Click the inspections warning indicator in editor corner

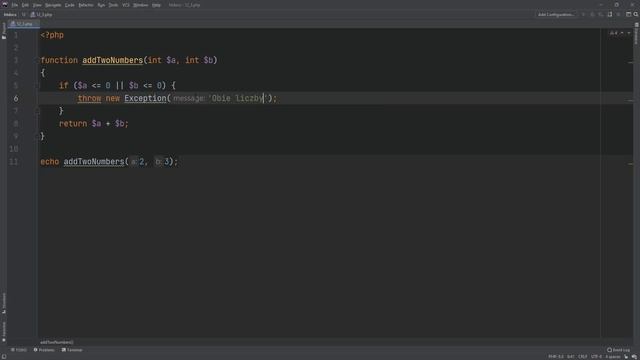pyautogui.click(x=613, y=33)
